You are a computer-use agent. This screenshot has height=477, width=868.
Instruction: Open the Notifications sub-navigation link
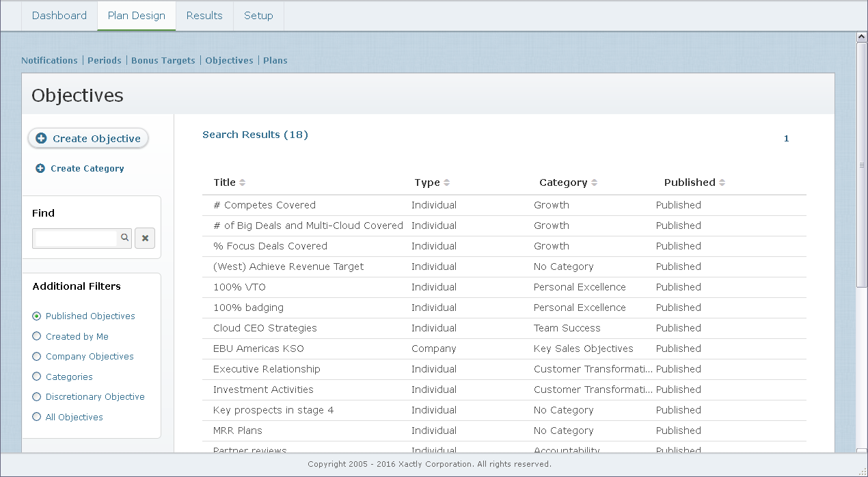point(49,60)
